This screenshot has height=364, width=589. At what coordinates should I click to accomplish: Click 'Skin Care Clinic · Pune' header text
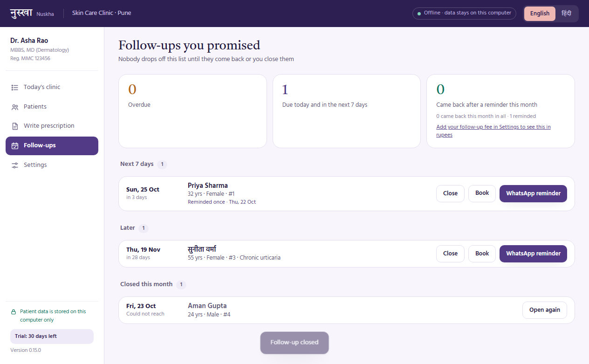102,13
